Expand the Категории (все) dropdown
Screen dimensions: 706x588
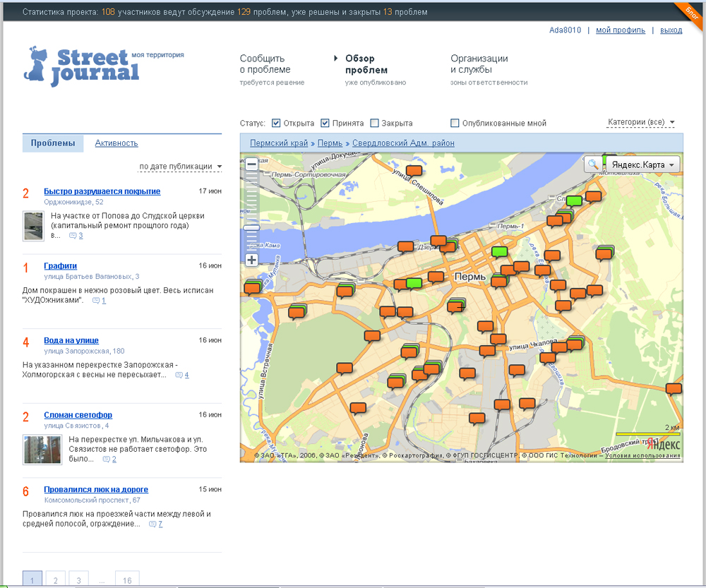pyautogui.click(x=640, y=123)
